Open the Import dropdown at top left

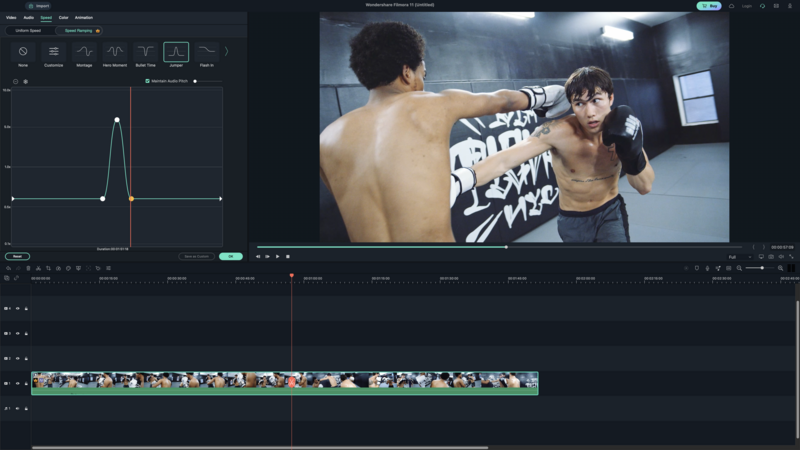coord(39,6)
